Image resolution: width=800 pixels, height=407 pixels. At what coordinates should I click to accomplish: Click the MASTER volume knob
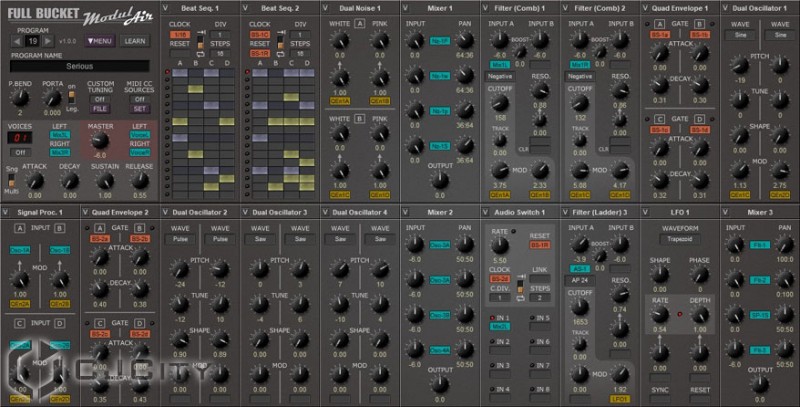click(x=100, y=140)
